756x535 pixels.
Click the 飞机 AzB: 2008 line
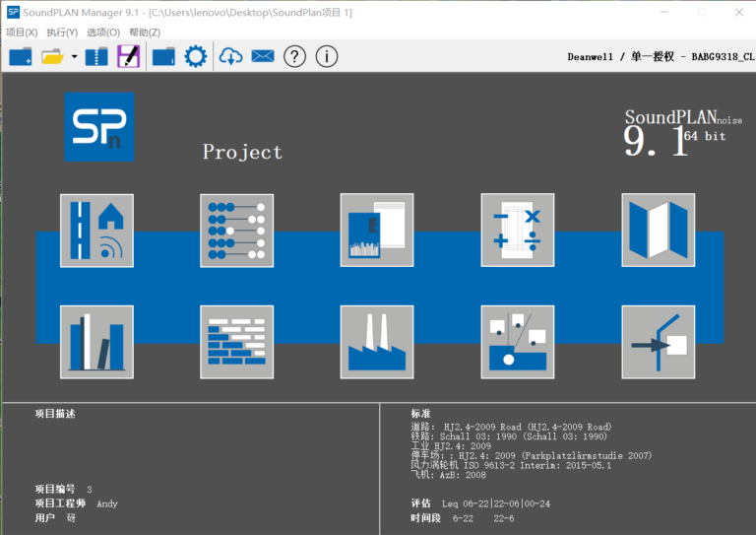click(x=449, y=475)
